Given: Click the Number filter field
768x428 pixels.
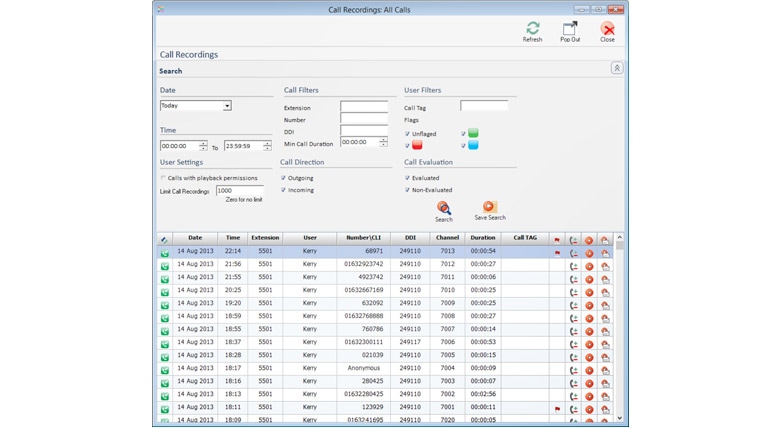Looking at the screenshot, I should (364, 118).
